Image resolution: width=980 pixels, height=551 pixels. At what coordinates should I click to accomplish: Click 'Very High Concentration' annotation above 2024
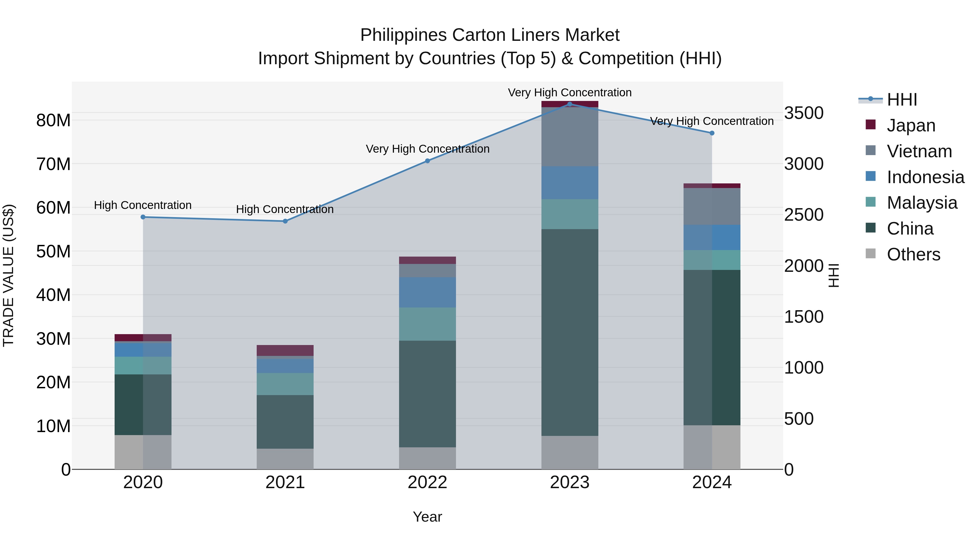(x=712, y=121)
